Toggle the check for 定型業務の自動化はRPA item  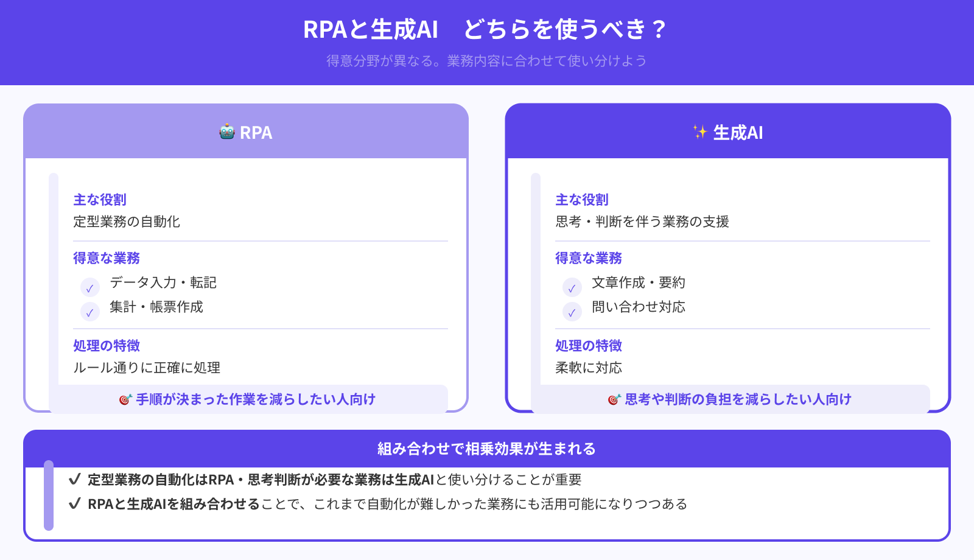pyautogui.click(x=74, y=480)
